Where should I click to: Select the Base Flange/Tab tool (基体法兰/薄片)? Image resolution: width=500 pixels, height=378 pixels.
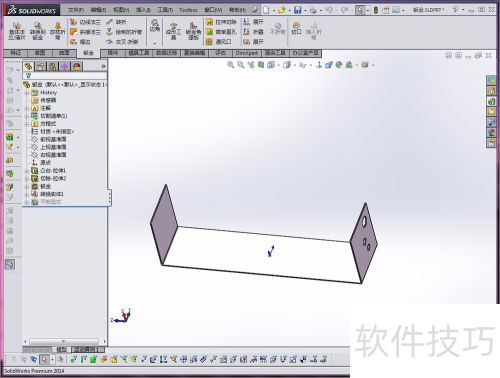pyautogui.click(x=17, y=31)
